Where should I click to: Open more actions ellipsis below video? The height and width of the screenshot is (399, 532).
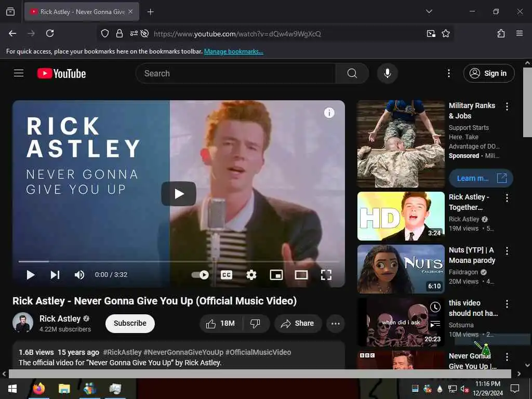click(x=336, y=323)
